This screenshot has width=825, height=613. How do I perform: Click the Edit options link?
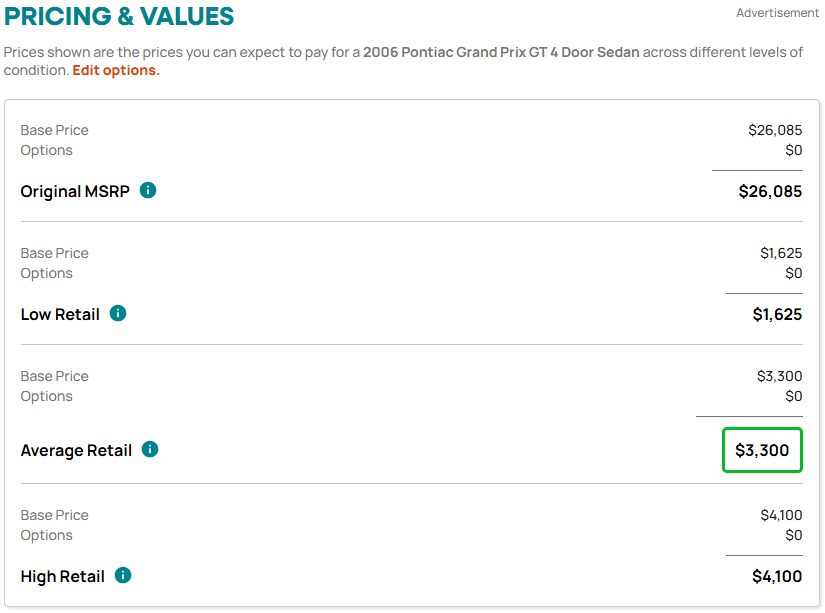click(x=116, y=70)
